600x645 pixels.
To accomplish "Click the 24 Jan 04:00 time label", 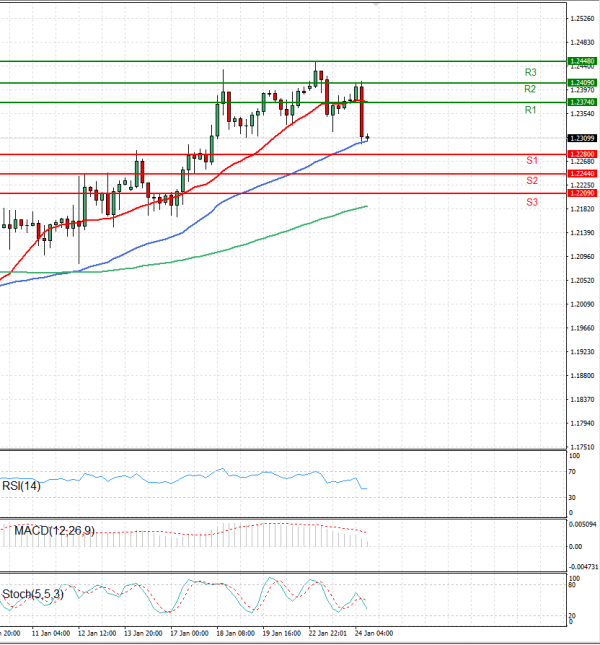I will pyautogui.click(x=374, y=633).
